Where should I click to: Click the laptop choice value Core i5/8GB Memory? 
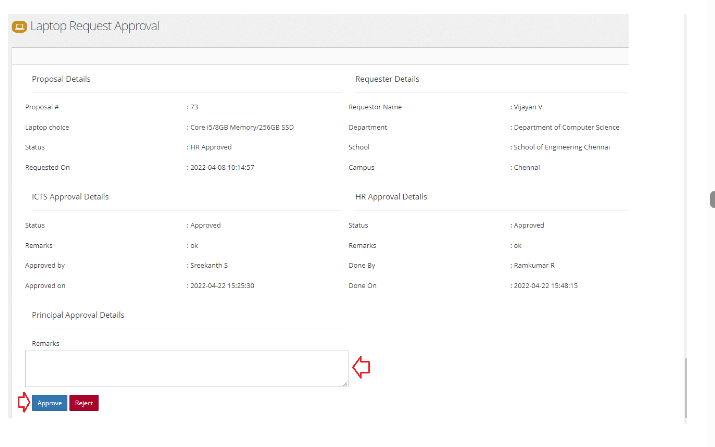click(242, 128)
